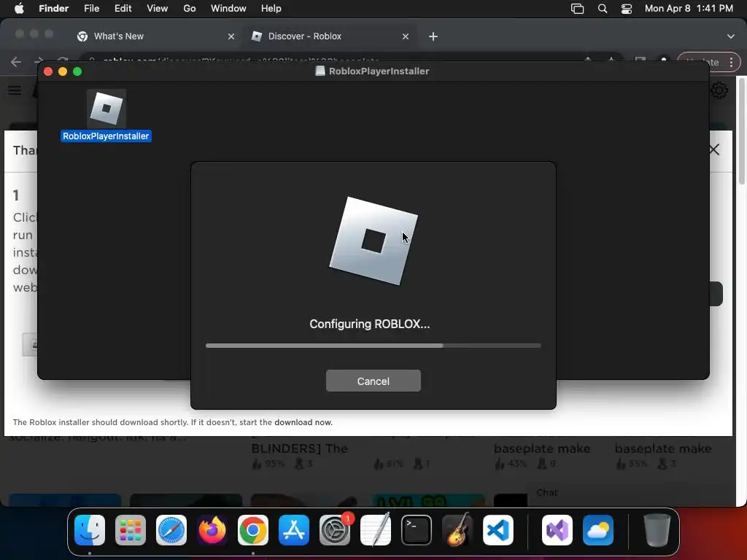Viewport: 747px width, 560px height.
Task: Open the Roblox hamburger menu
Action: click(15, 90)
